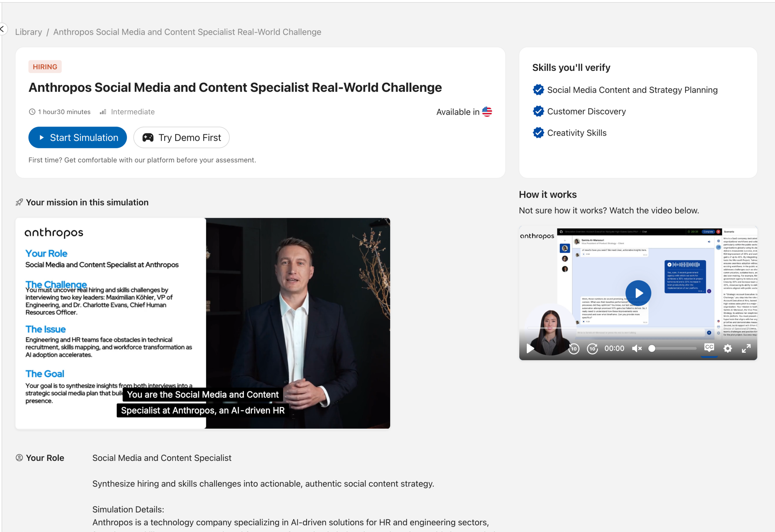Click the clock duration icon
775x532 pixels.
(x=32, y=112)
